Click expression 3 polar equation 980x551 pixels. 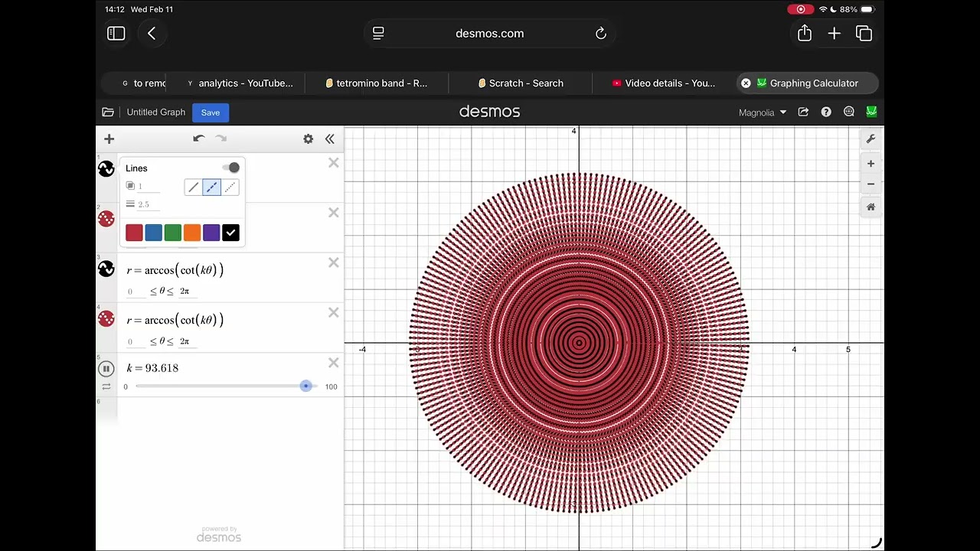click(175, 270)
